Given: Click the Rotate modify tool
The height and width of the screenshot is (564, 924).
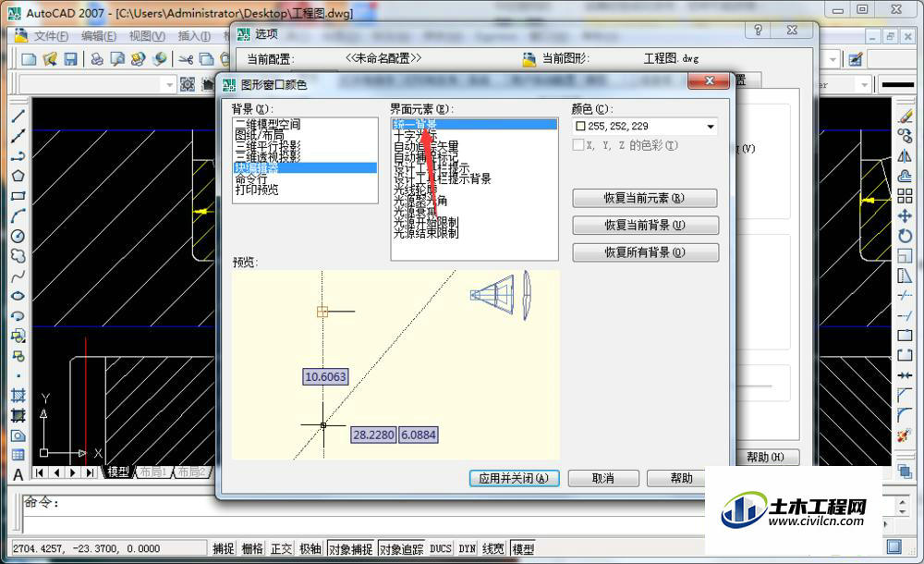Looking at the screenshot, I should click(x=905, y=236).
